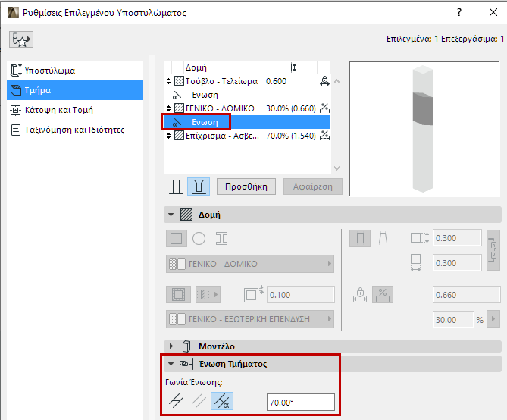The image size is (507, 420).
Task: Select complex profile cross-section
Action: click(221, 239)
